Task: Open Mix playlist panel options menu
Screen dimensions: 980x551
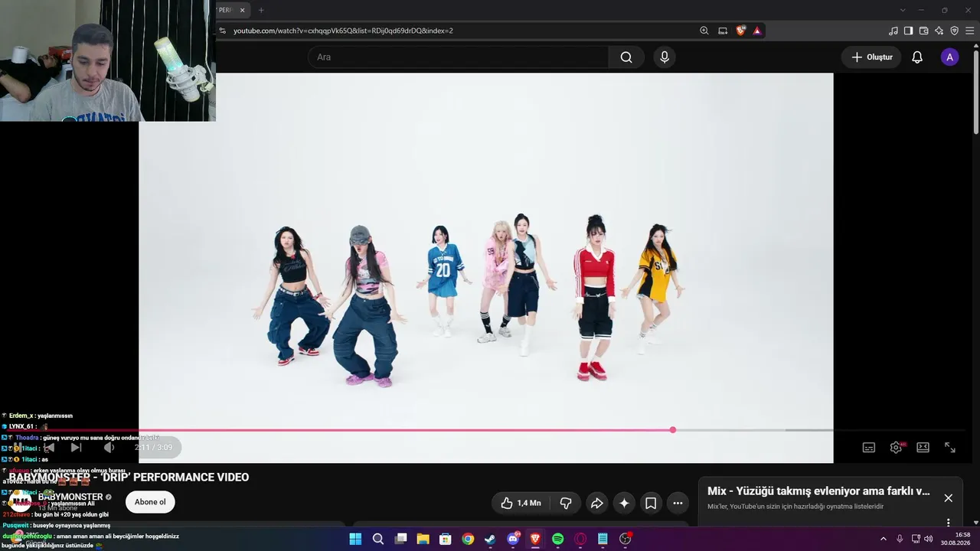Action: pos(948,523)
